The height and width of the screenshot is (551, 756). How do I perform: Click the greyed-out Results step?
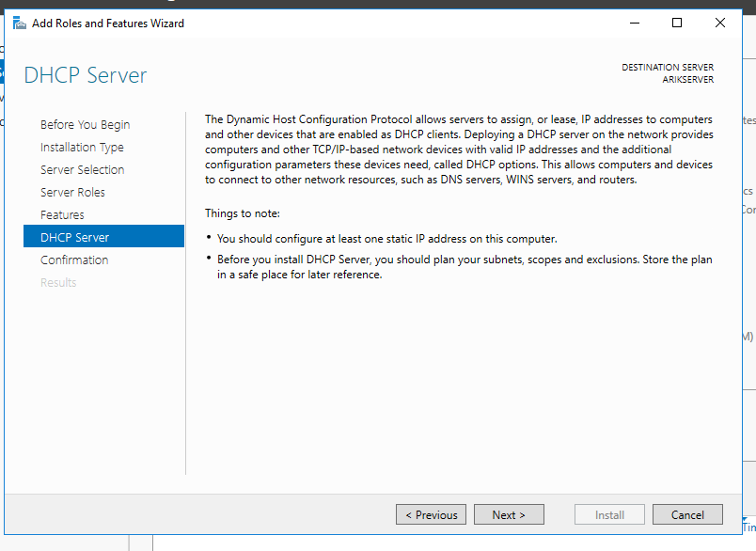point(58,283)
